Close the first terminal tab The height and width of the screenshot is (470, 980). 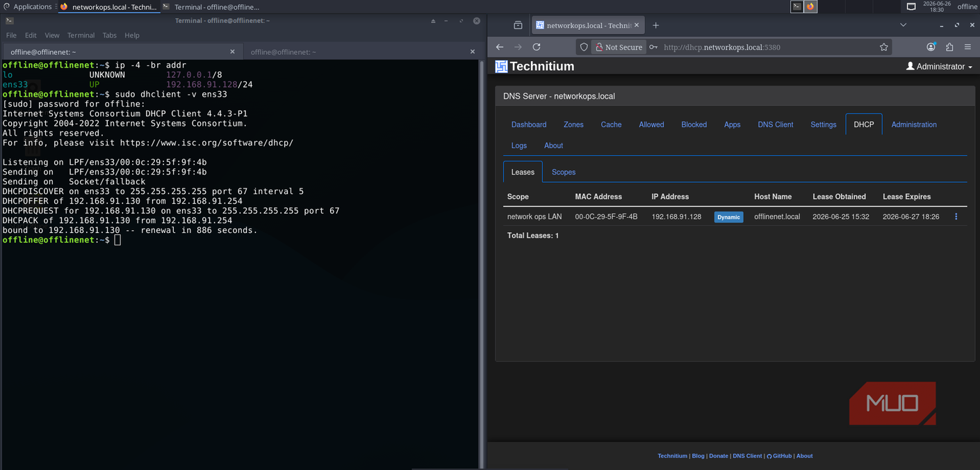pos(232,51)
